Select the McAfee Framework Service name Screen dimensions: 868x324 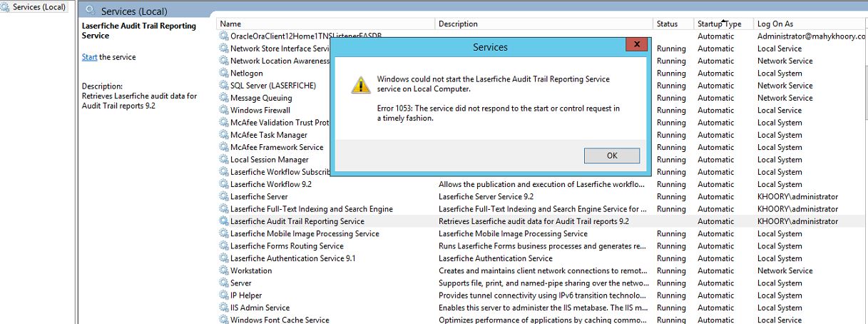277,147
